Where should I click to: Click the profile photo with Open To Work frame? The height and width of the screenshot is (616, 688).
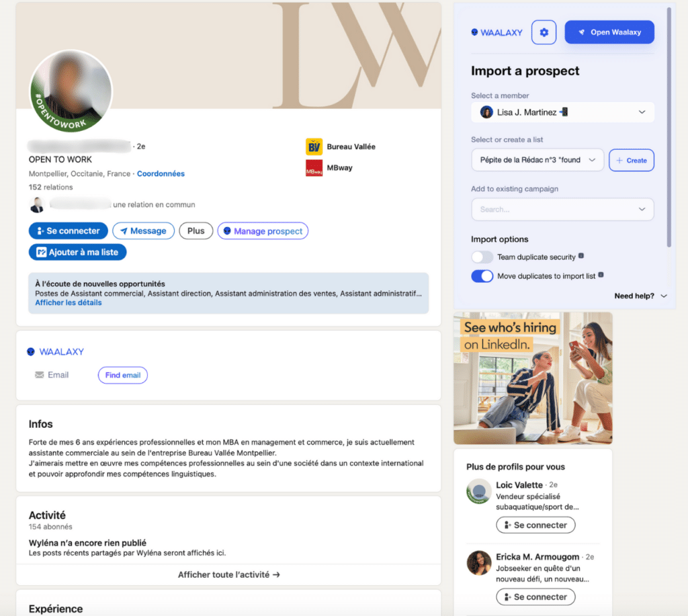click(x=71, y=91)
